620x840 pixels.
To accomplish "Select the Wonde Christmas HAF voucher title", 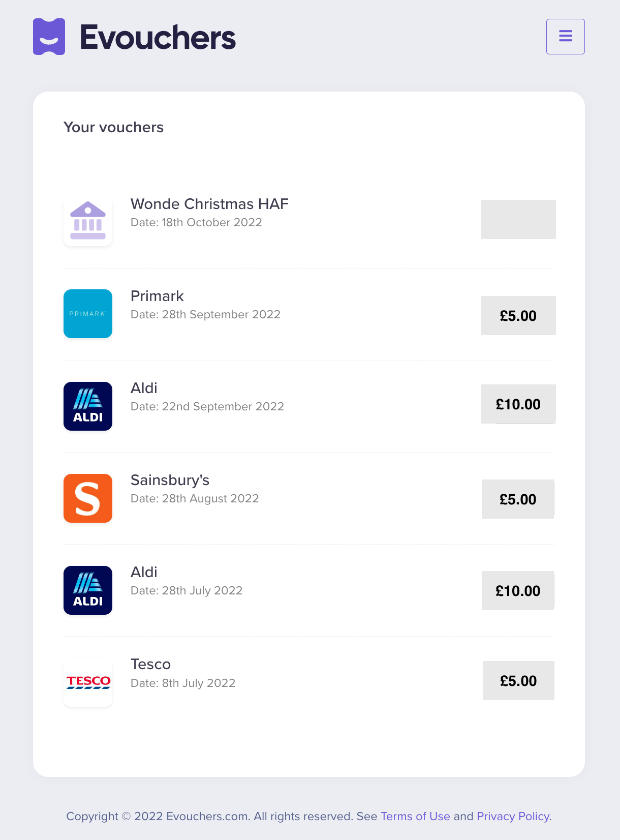I will (209, 204).
